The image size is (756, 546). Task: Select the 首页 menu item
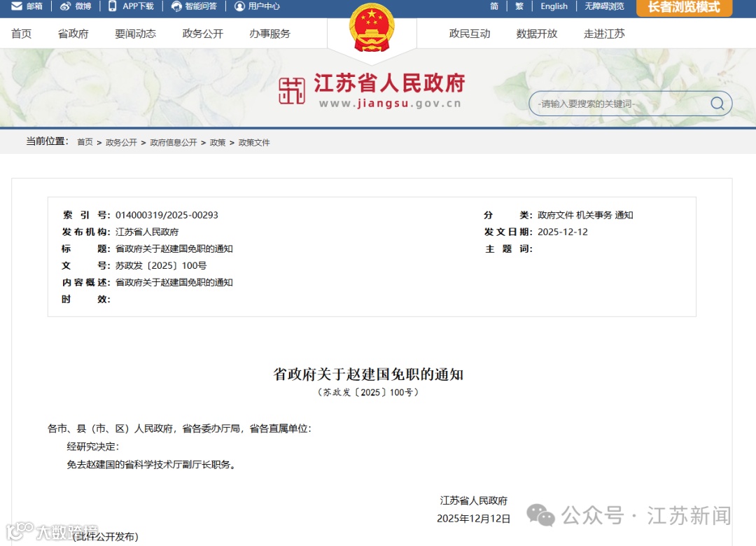click(21, 33)
